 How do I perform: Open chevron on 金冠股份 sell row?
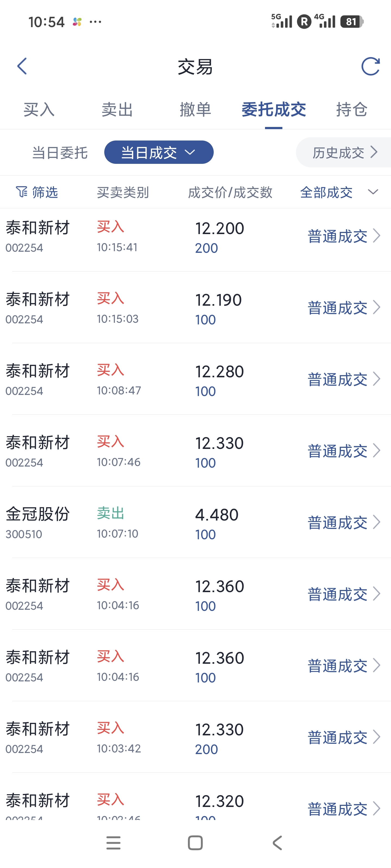tap(377, 522)
